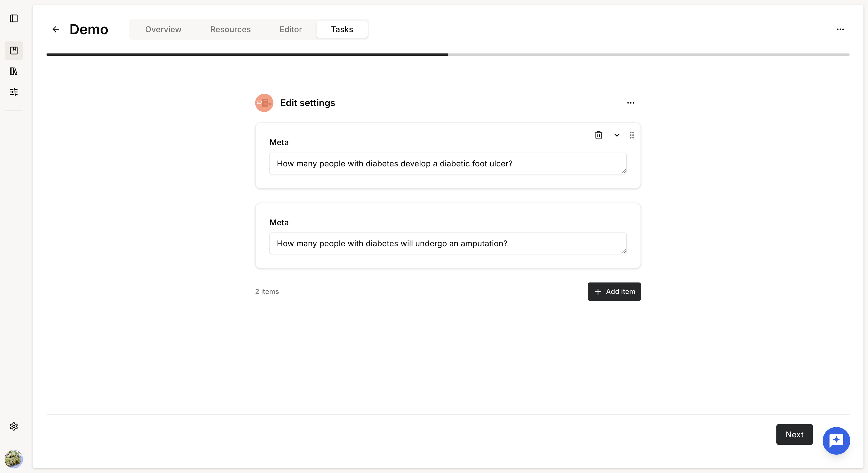Image resolution: width=868 pixels, height=473 pixels.
Task: Delete the first Meta item with trash icon
Action: coord(598,135)
